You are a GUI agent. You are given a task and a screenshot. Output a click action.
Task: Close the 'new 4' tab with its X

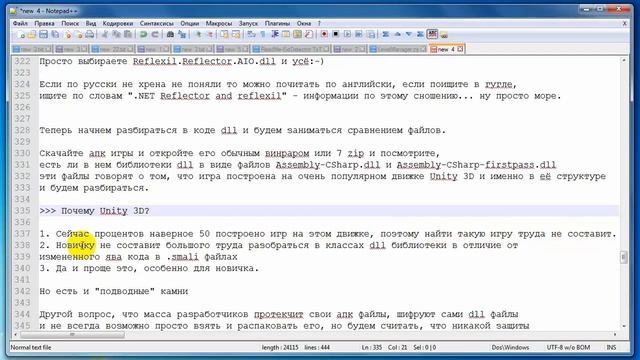coord(460,49)
